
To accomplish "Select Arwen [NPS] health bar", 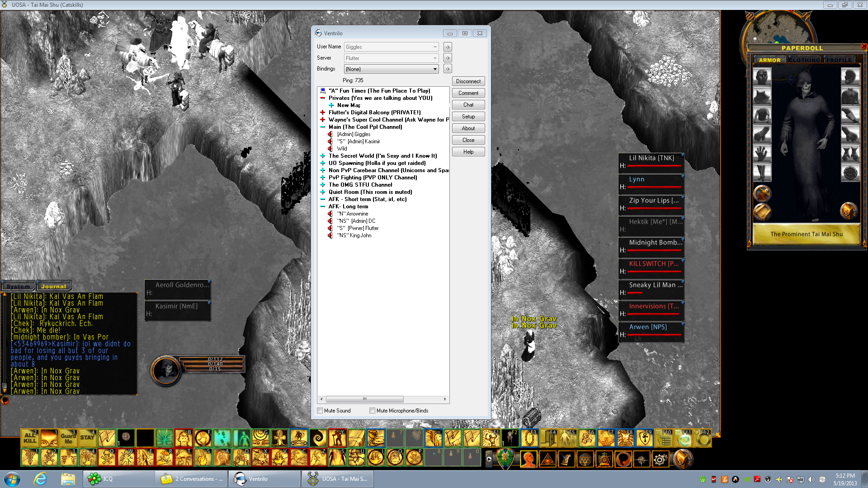I will pyautogui.click(x=651, y=331).
